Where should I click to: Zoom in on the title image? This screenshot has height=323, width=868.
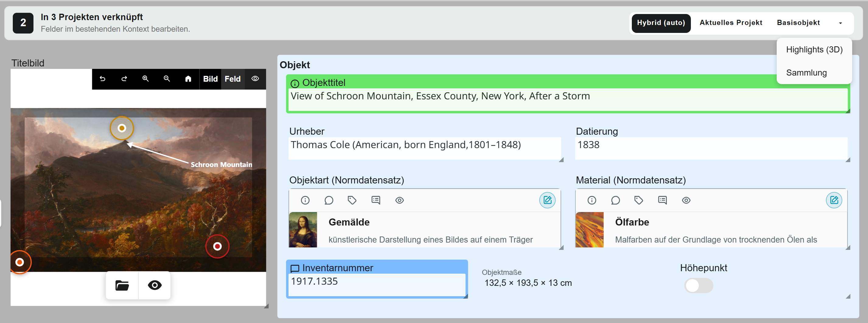click(x=145, y=79)
